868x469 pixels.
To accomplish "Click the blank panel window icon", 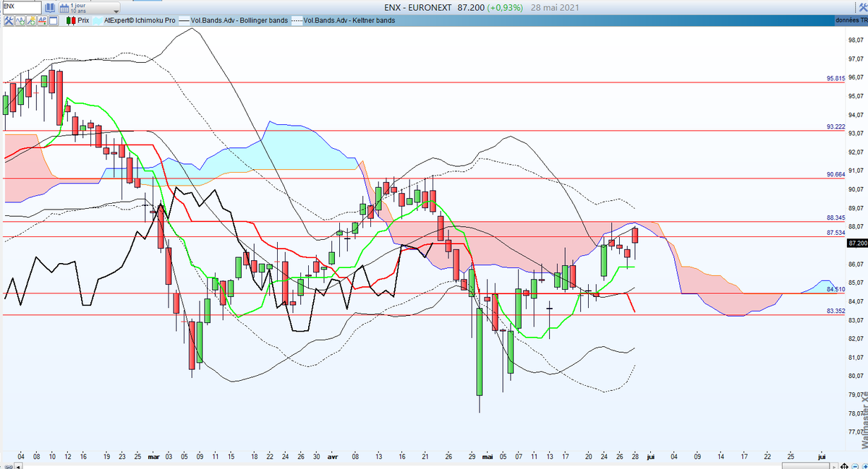I will click(54, 20).
